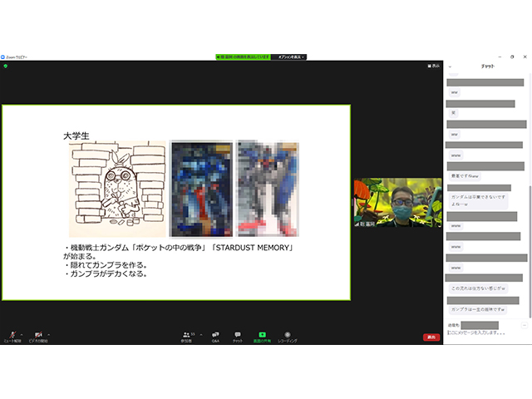
Task: Expand video options arrow beside camera
Action: click(48, 334)
